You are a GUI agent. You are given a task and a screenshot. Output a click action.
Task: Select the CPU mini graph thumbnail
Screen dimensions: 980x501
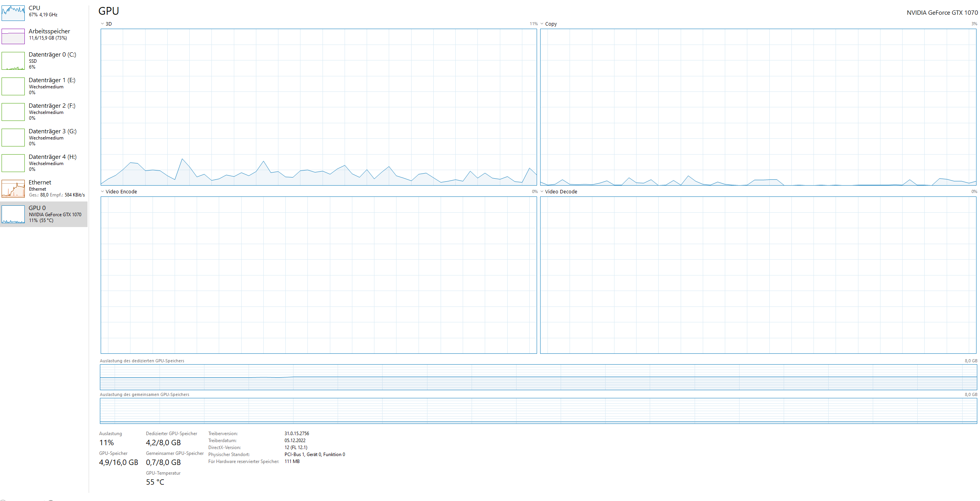click(13, 13)
